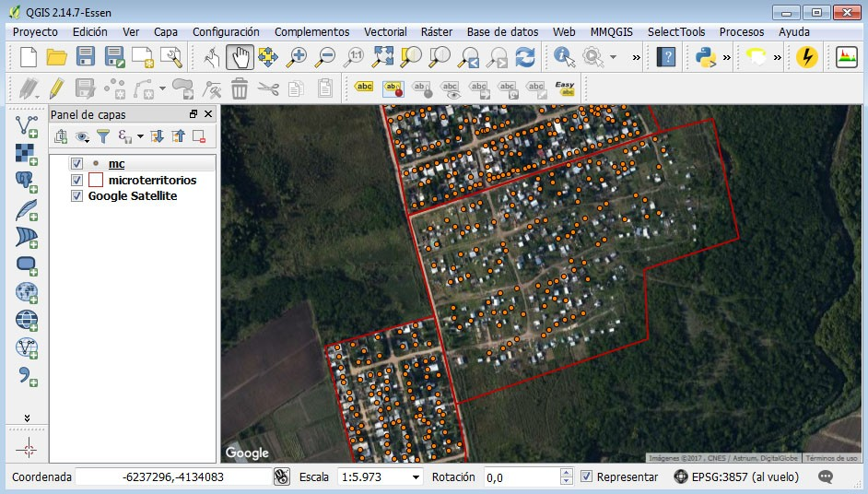868x494 pixels.
Task: Open filter by expression dropdown arrow
Action: tap(140, 137)
